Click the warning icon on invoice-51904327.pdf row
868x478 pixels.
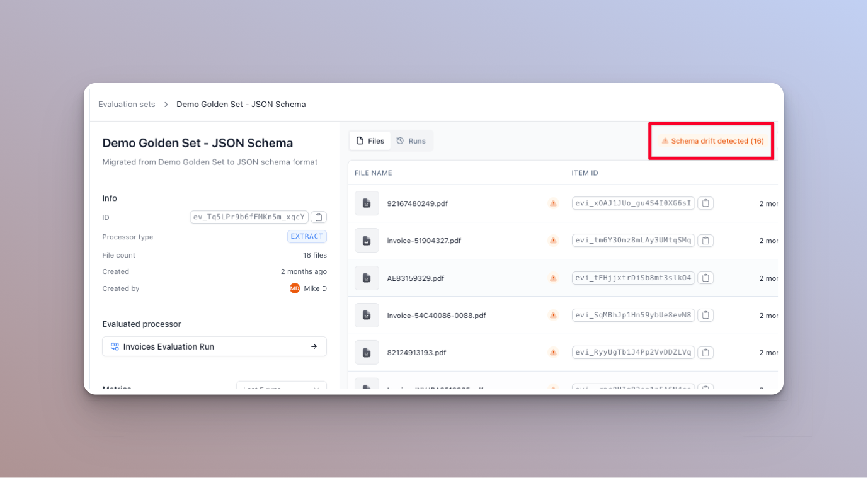553,241
